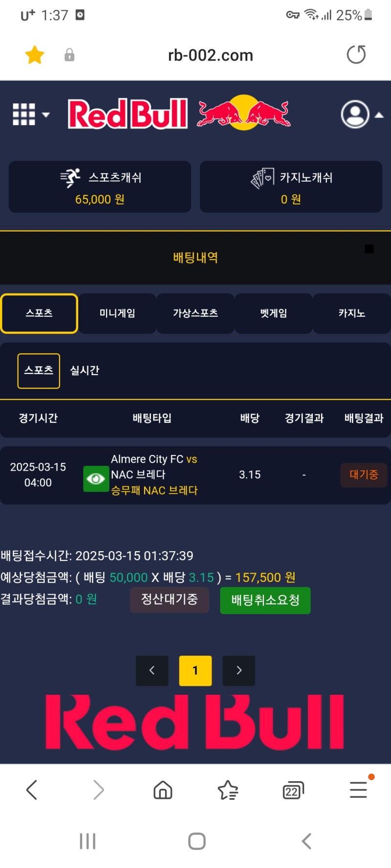Click the 배팅취소요청 button

coord(265,600)
